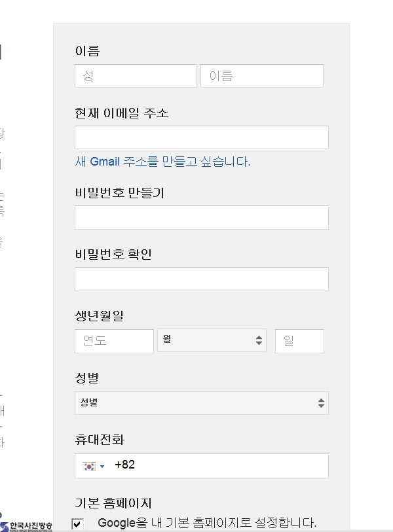The width and height of the screenshot is (393, 532).
Task: Focus the 이름 first name placeholder field
Action: click(x=262, y=76)
